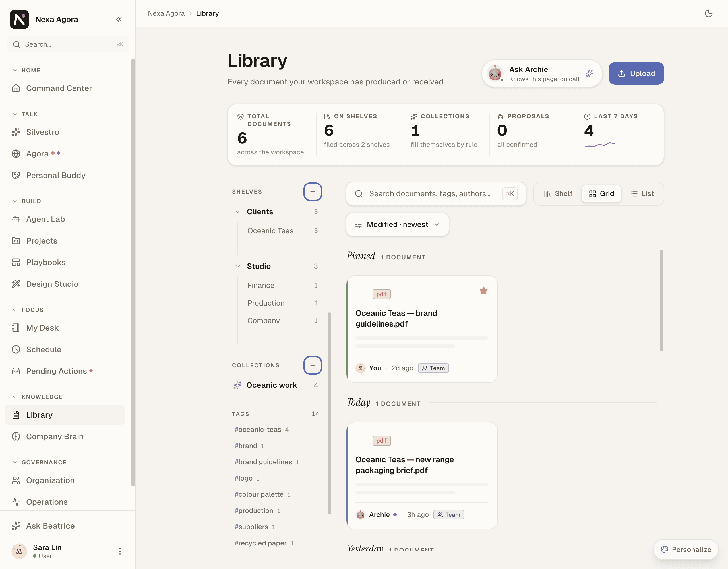Open Agent Lab

coord(65,219)
